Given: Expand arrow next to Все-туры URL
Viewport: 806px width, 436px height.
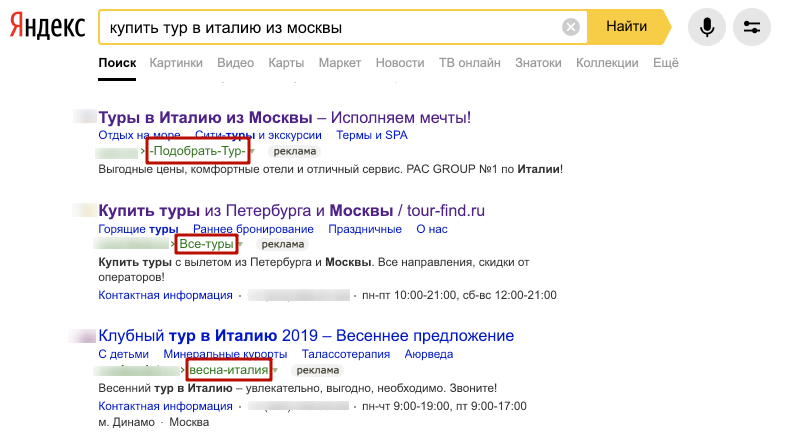Looking at the screenshot, I should [240, 245].
